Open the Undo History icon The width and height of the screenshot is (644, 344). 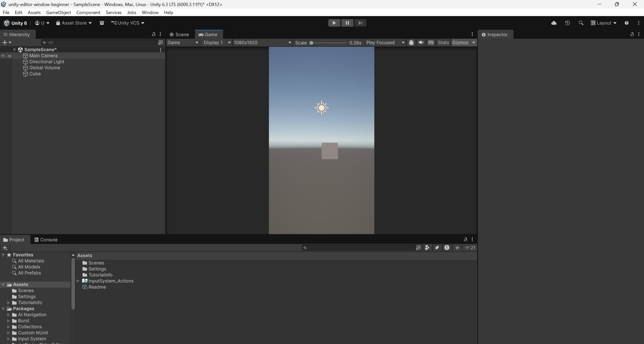pos(567,23)
